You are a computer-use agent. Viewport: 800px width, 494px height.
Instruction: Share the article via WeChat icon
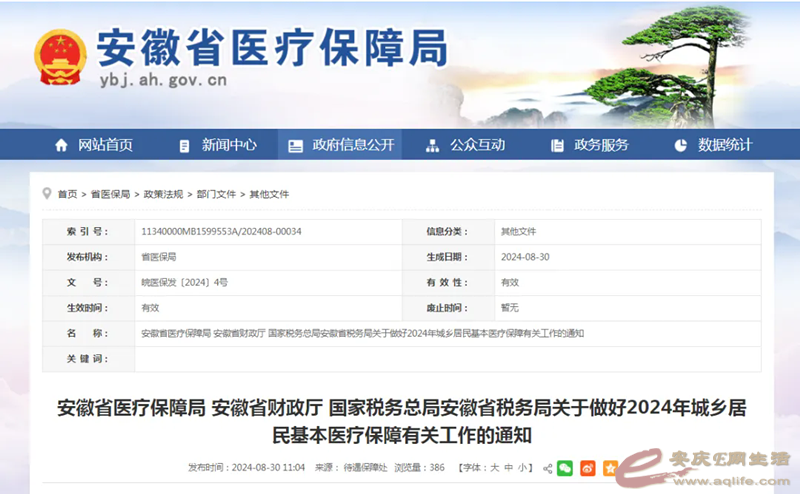(565, 468)
